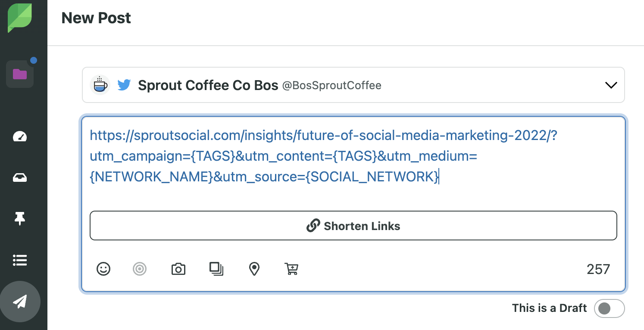Click the shopping cart product icon
The width and height of the screenshot is (644, 330).
291,269
